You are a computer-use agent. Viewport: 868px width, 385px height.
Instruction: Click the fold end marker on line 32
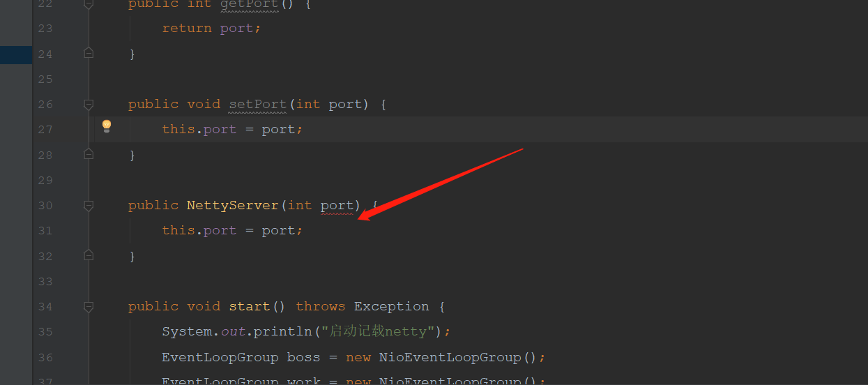coord(89,255)
